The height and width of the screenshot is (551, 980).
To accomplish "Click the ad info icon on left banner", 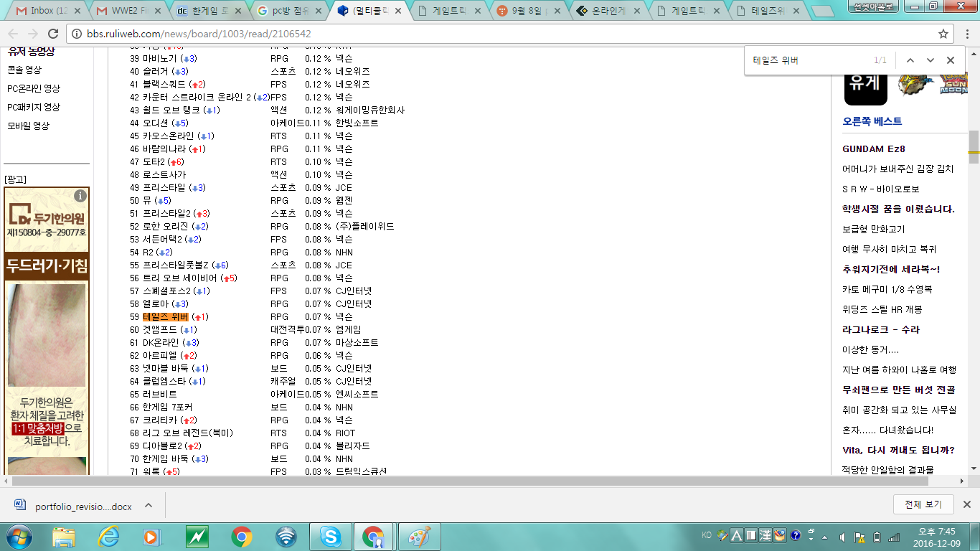I will pos(80,196).
